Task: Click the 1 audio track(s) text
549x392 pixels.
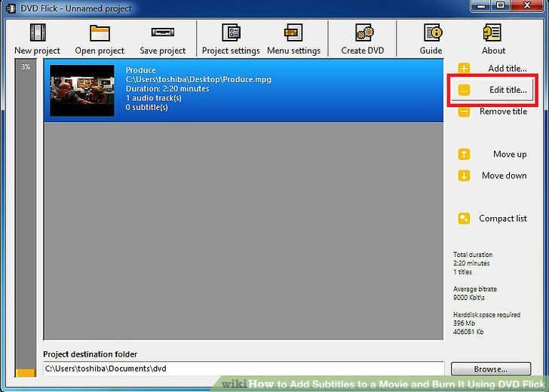Action: pos(154,98)
